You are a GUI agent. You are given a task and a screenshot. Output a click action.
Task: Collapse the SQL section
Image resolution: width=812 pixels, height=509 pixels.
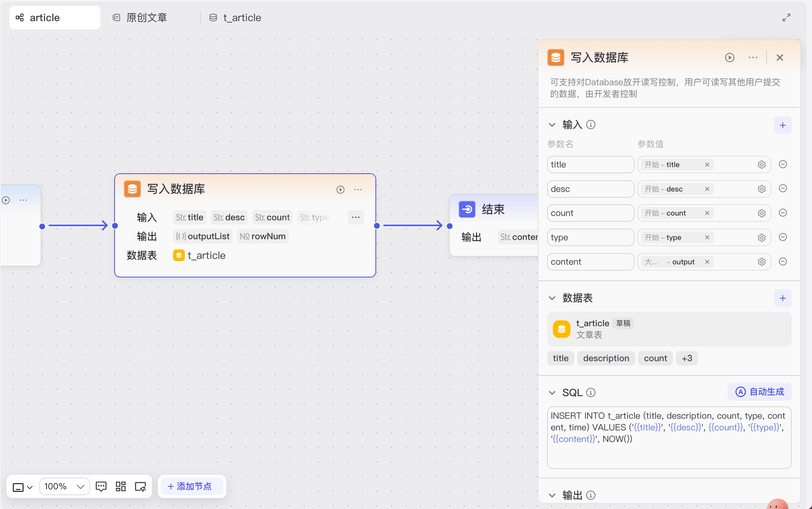point(552,392)
